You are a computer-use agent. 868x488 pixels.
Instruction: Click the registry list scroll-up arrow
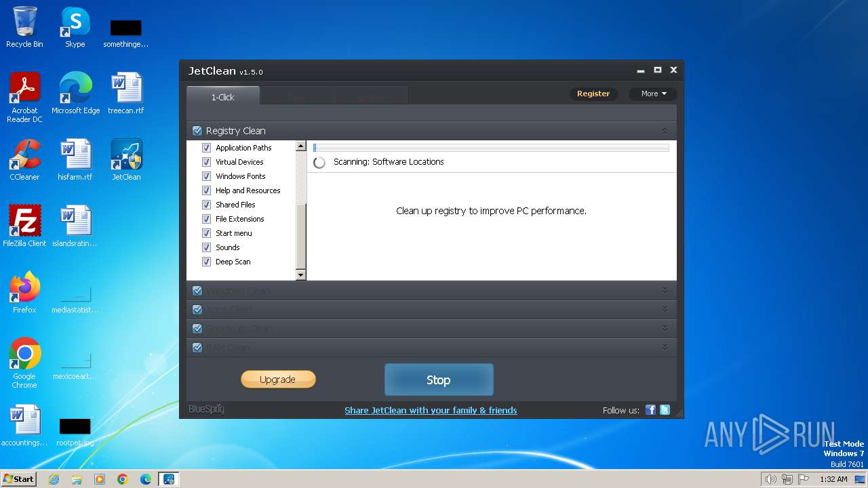301,146
